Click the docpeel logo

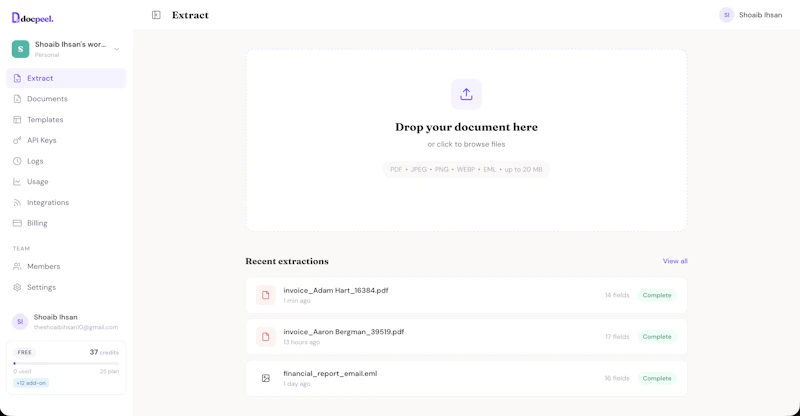[32, 18]
